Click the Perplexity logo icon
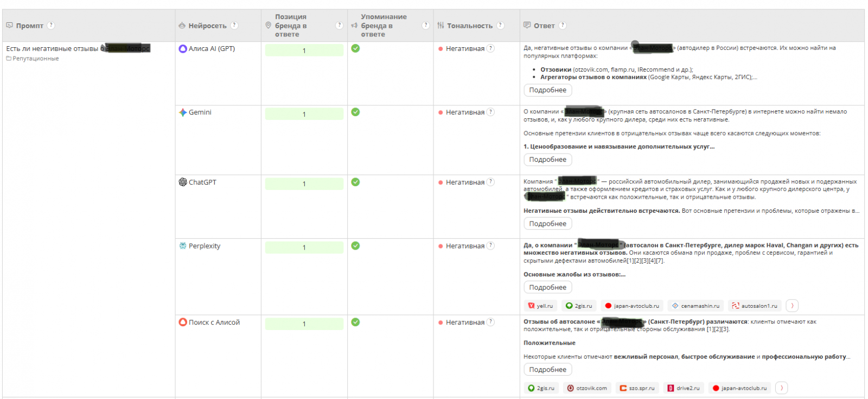 pyautogui.click(x=183, y=246)
